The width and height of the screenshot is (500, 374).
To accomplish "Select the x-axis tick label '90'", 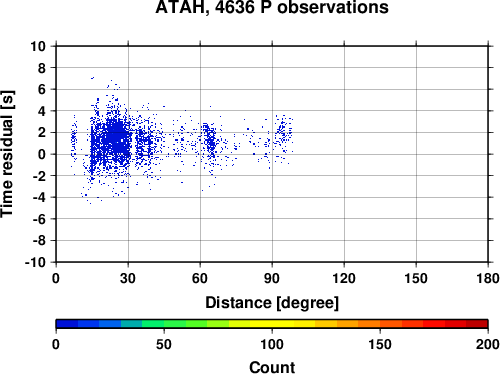I will (272, 278).
